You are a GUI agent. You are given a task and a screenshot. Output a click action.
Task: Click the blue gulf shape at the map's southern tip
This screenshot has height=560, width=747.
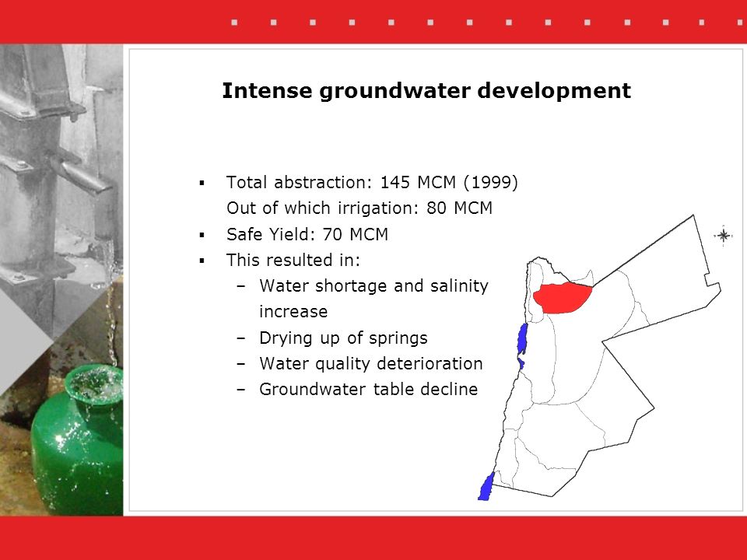486,487
